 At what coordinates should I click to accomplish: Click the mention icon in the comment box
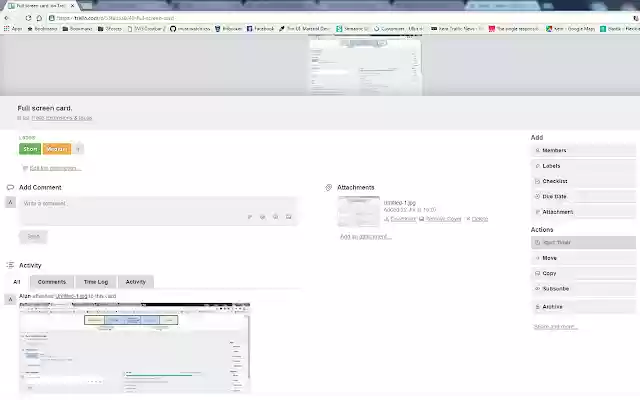tap(262, 217)
